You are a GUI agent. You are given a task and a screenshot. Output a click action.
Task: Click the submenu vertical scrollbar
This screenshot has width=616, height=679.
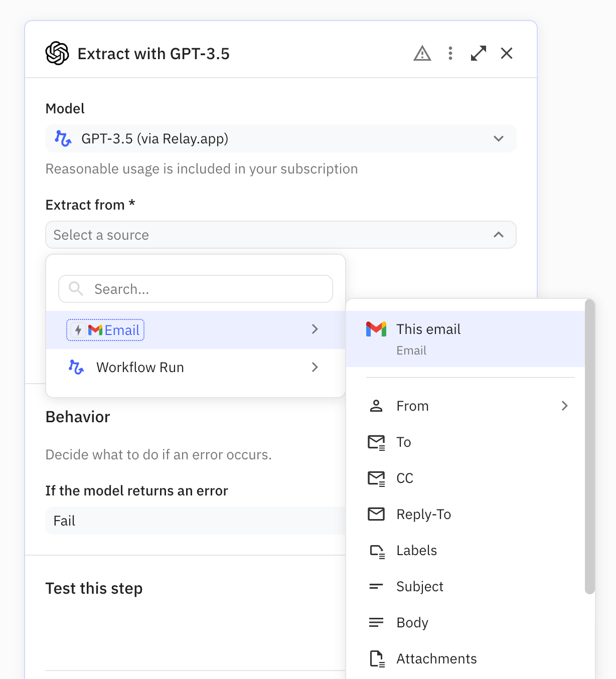tap(590, 446)
